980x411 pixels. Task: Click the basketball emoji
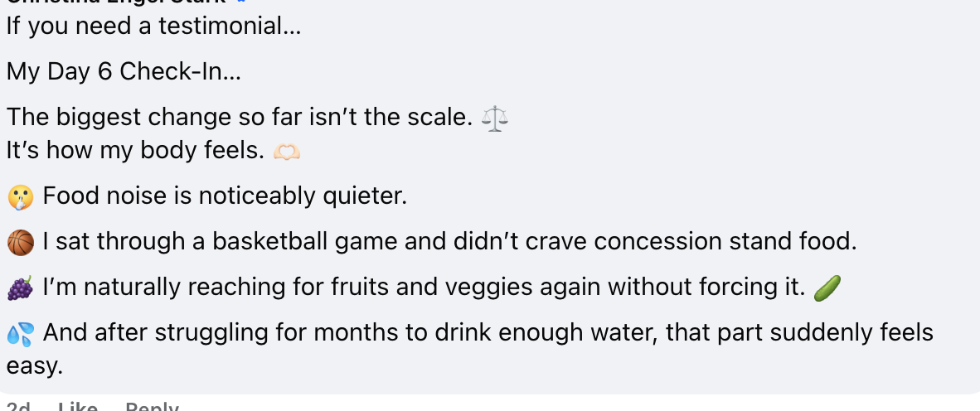click(20, 242)
